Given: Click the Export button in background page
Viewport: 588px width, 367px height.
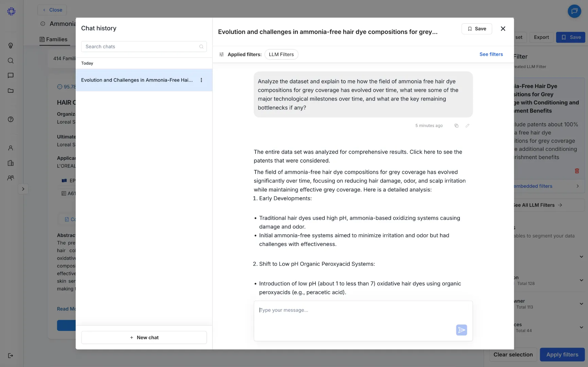Looking at the screenshot, I should click(541, 37).
